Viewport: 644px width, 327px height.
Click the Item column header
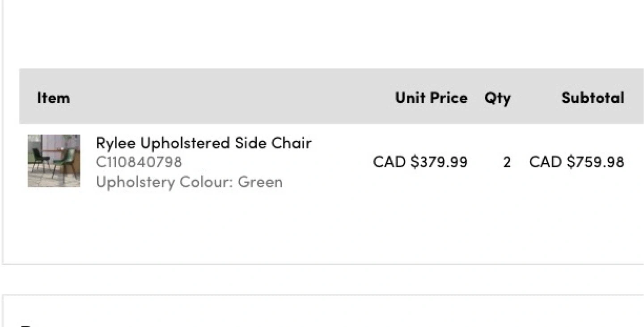pyautogui.click(x=53, y=98)
